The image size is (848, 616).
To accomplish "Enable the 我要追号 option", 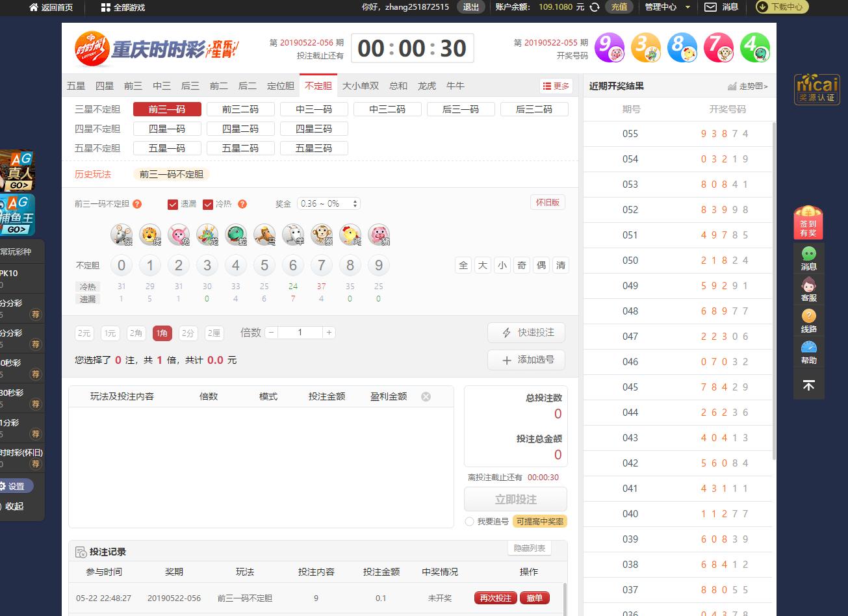I will (x=469, y=521).
